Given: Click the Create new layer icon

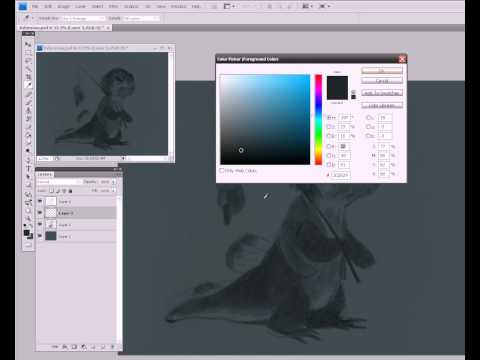Looking at the screenshot, I should 103,347.
